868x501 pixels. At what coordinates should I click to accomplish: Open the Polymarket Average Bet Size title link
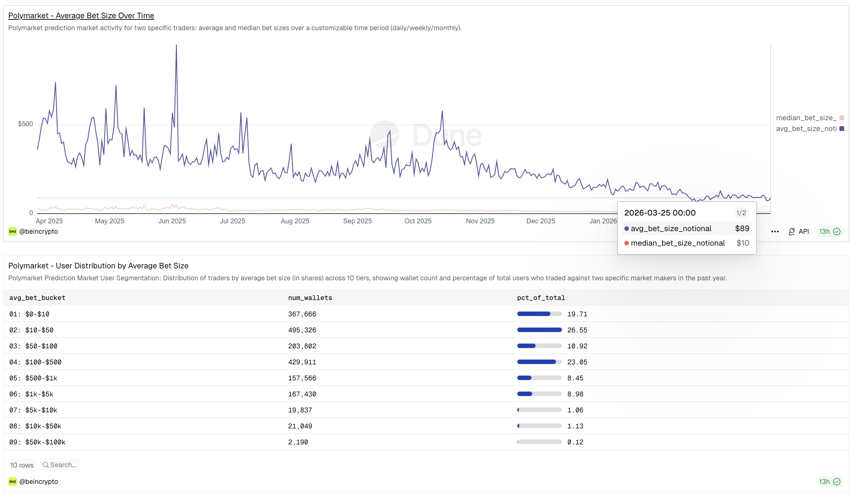click(81, 16)
